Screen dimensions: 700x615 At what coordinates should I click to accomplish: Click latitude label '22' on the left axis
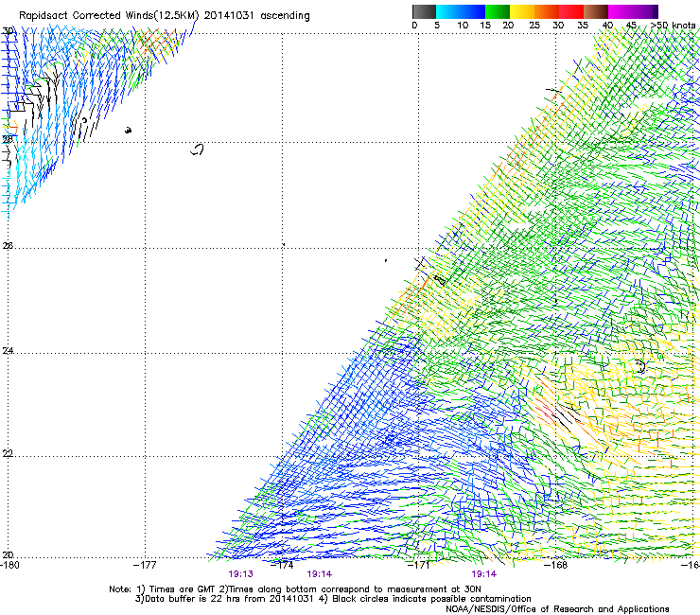pos(8,453)
